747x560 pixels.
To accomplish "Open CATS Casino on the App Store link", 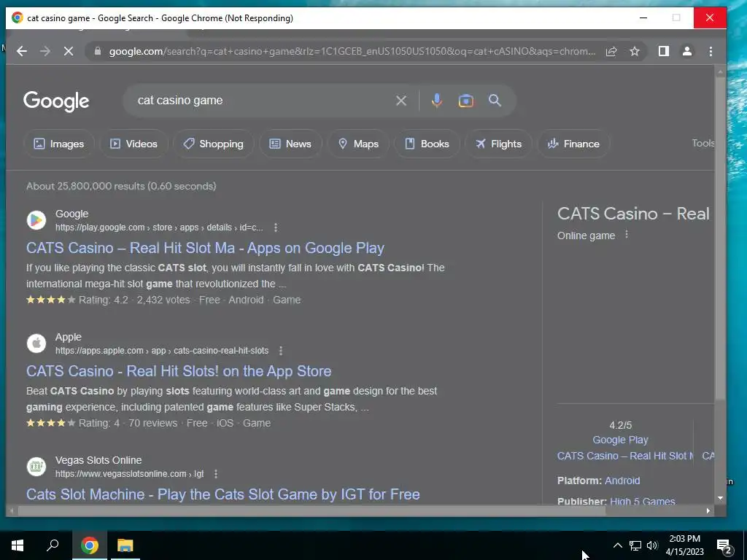I will [x=179, y=371].
